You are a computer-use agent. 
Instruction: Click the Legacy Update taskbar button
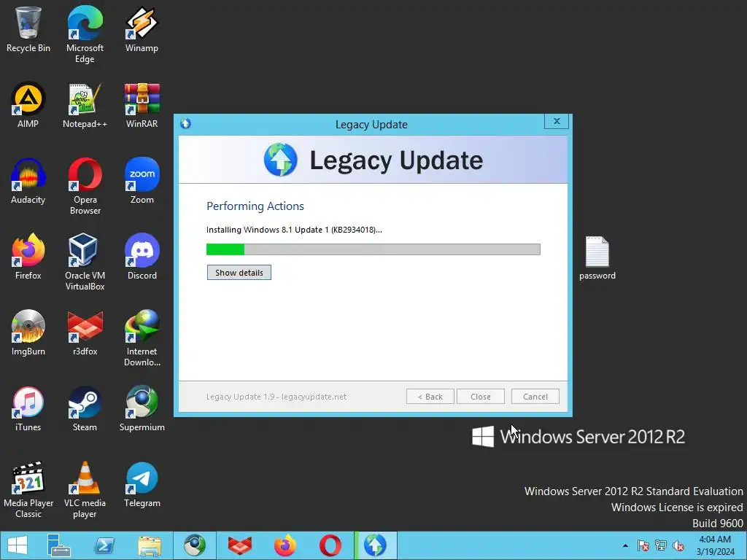pyautogui.click(x=376, y=545)
